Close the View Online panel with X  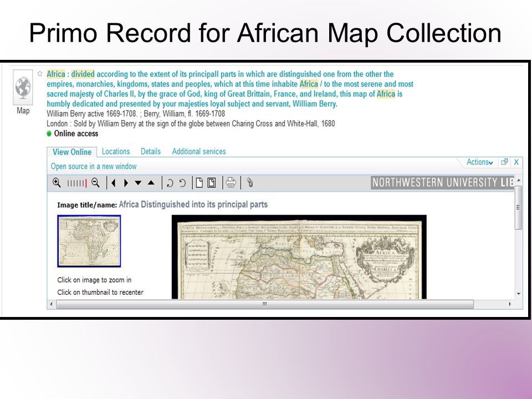pos(516,162)
